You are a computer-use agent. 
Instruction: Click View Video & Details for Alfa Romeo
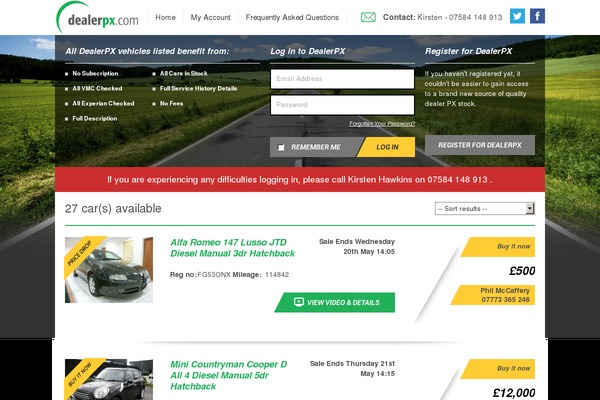[x=335, y=302]
